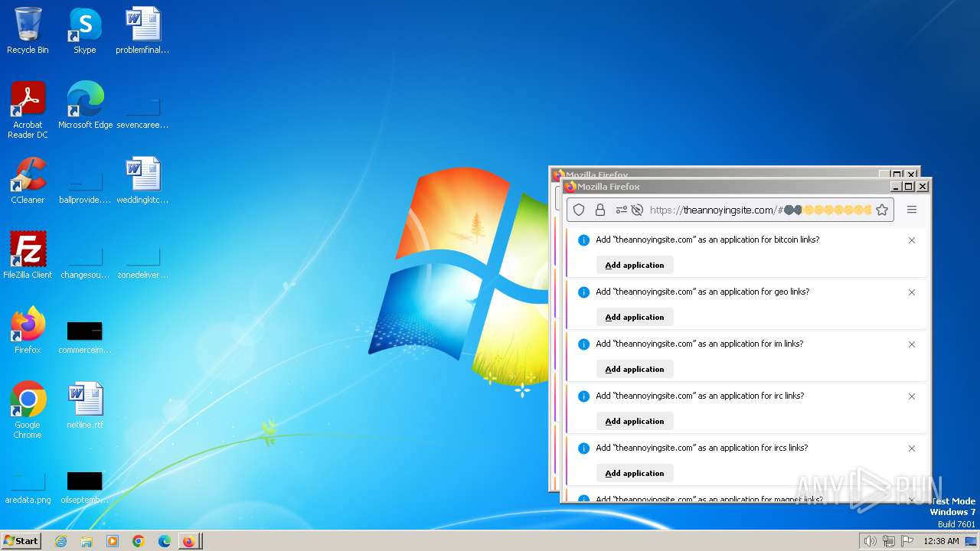The height and width of the screenshot is (551, 980).
Task: Bookmark this page with the star icon
Action: coord(882,210)
